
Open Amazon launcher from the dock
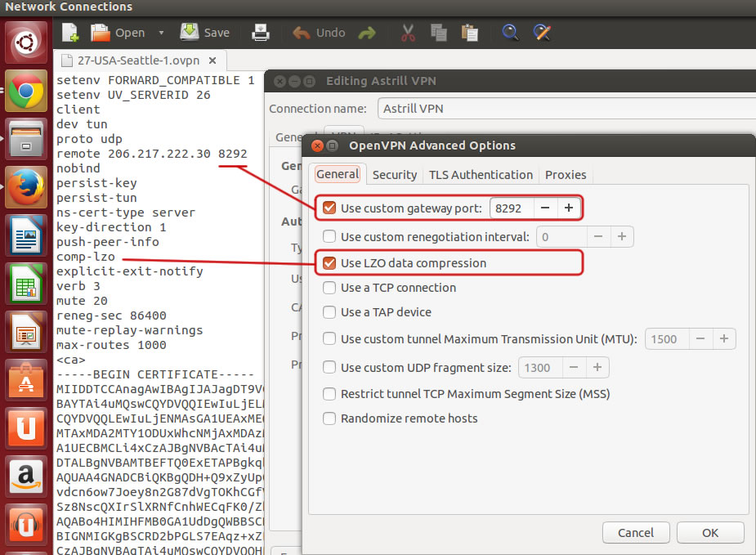[x=26, y=477]
